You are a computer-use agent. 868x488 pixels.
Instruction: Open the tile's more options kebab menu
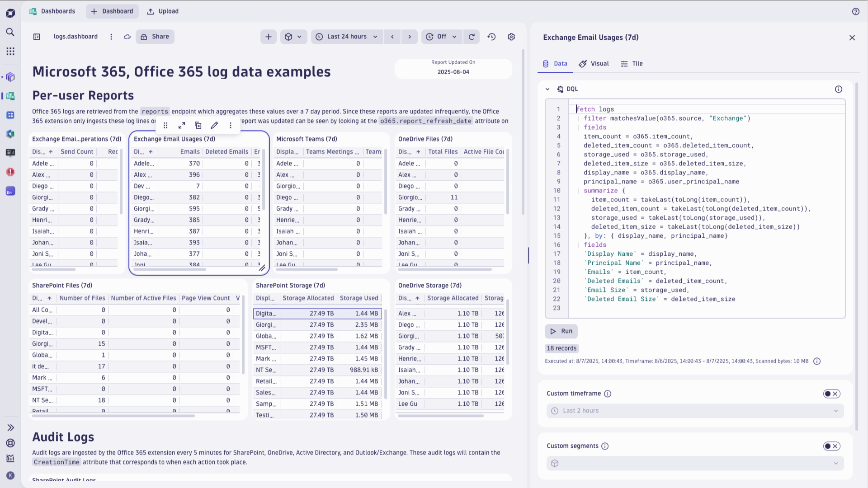coord(230,125)
